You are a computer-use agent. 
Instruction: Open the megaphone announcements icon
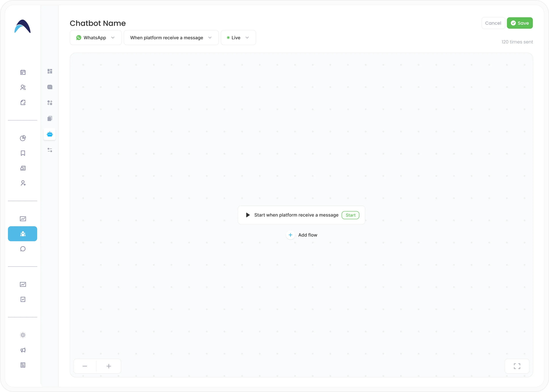click(x=23, y=350)
